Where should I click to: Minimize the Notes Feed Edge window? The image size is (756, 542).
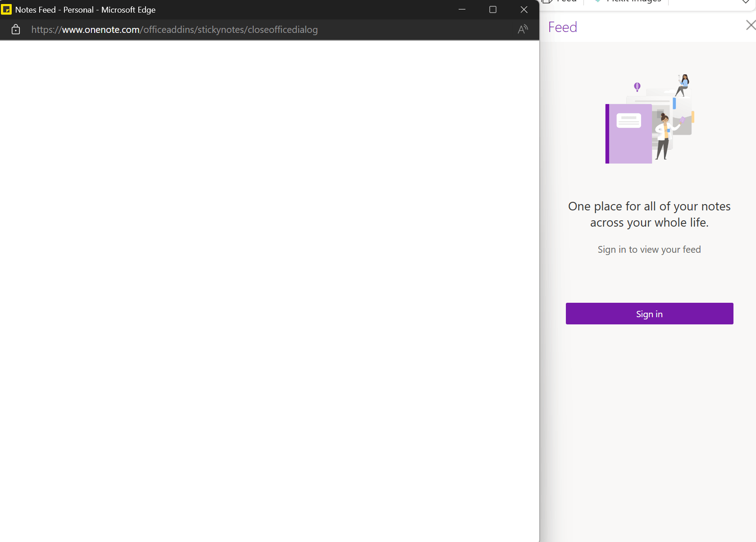click(x=462, y=9)
